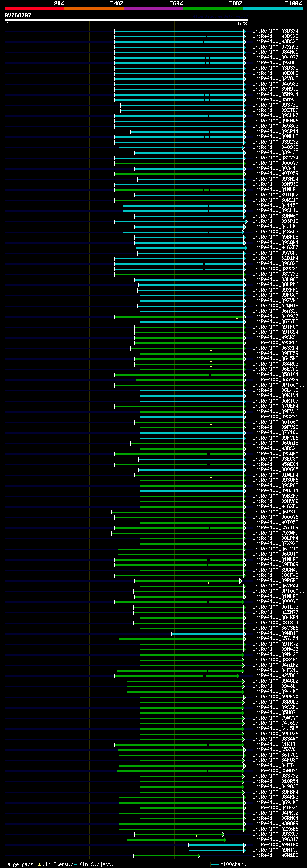Image resolution: width=307 pixels, height=868 pixels.
Task: Open UniRef100_C1KIT1 entry
Action: [x=275, y=744]
